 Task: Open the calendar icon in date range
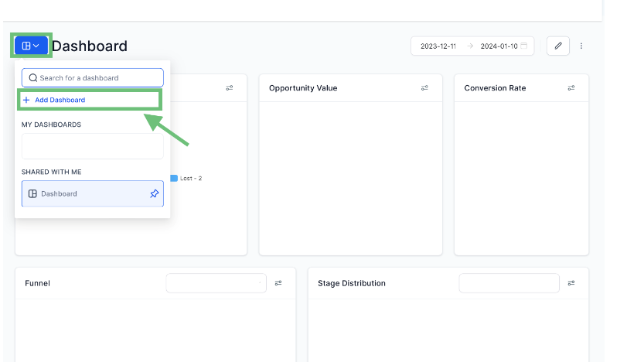click(x=524, y=46)
